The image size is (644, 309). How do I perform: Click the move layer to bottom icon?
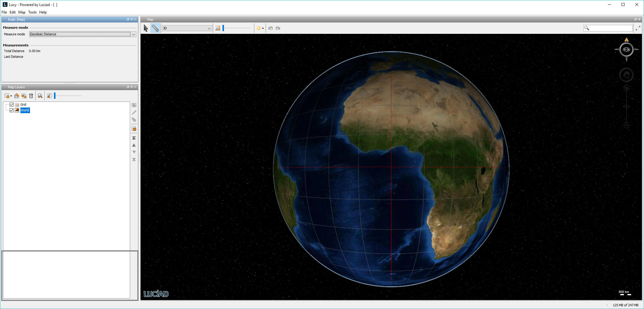pyautogui.click(x=134, y=160)
